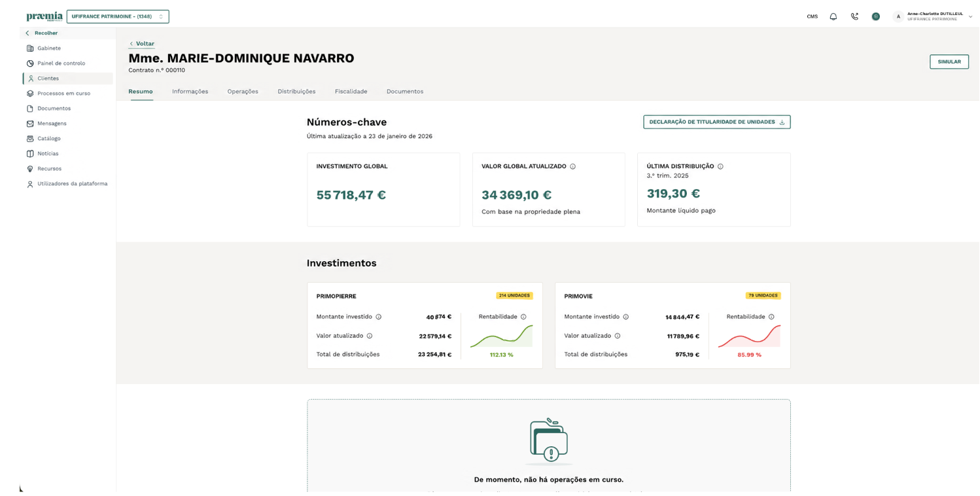Click info icon beside PRIMOPIERRE Rentabilidade
This screenshot has width=980, height=496.
click(523, 317)
